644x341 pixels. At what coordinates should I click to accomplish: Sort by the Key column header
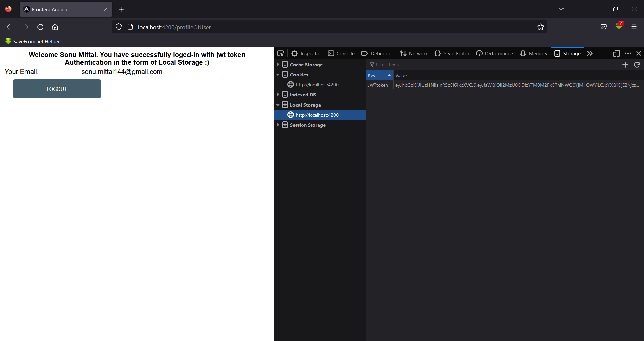coord(380,75)
